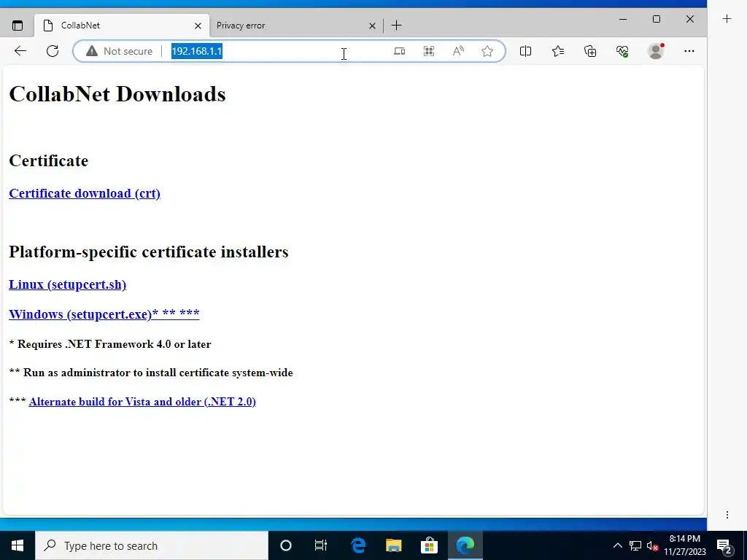747x560 pixels.
Task: Refresh the current page
Action: [x=53, y=51]
